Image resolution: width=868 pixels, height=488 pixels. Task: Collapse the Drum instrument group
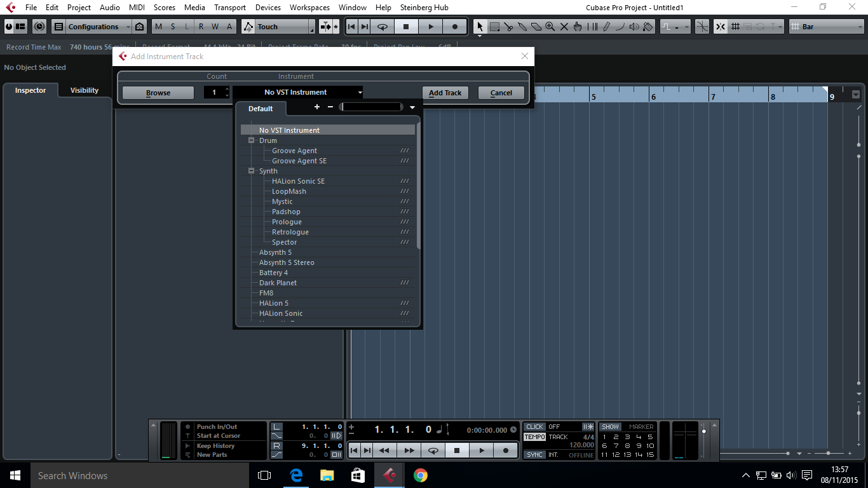[252, 140]
